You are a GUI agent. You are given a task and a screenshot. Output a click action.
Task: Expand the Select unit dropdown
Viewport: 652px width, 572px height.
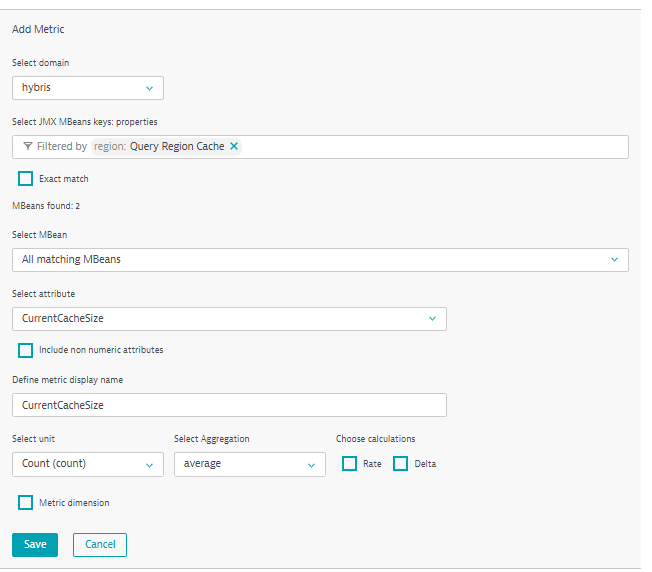(x=88, y=464)
